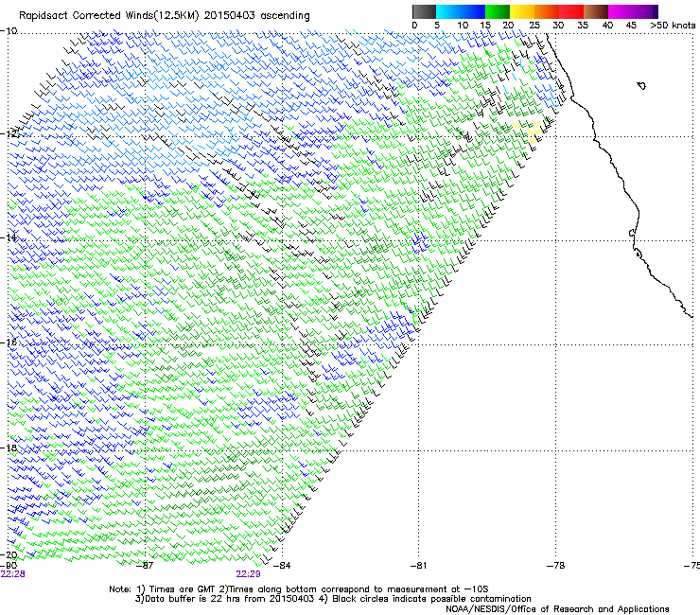700x615 pixels.
Task: Click the '22:28' time stamp
Action: tap(12, 574)
